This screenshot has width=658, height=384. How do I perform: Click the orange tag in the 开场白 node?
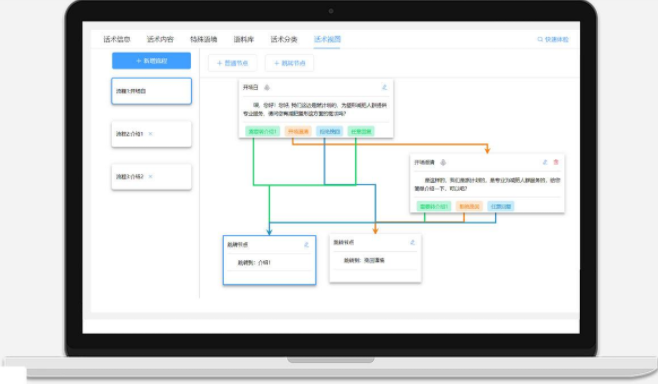(x=298, y=131)
